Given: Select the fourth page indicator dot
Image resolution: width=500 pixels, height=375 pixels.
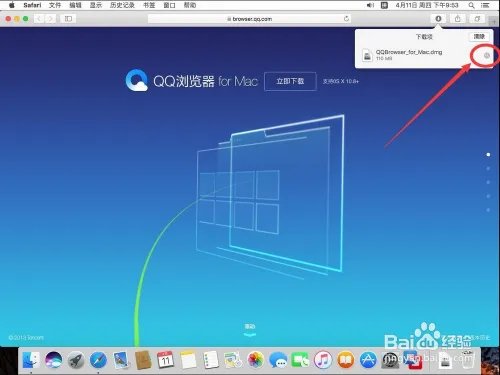Looking at the screenshot, I should pyautogui.click(x=488, y=196).
